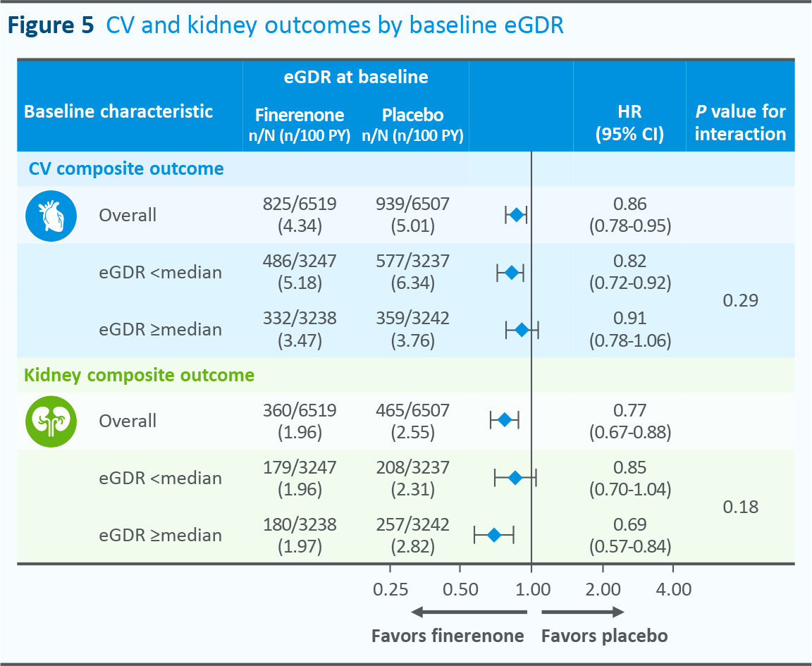The width and height of the screenshot is (812, 666).
Task: Click the diamond marker for CV Overall row
Action: point(517,215)
